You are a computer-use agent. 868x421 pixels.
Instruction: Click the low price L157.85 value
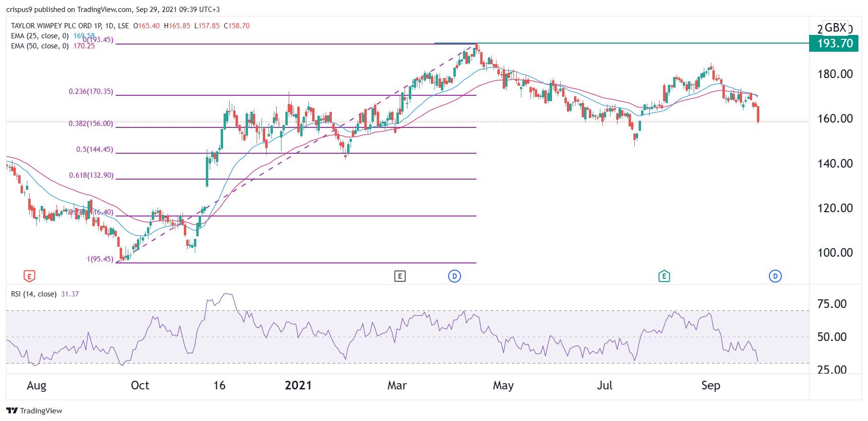pyautogui.click(x=207, y=26)
